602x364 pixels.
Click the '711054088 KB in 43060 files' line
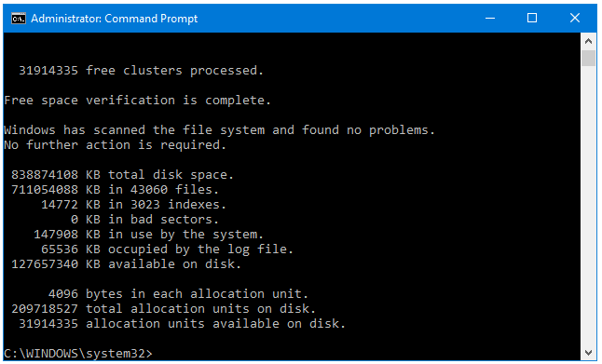pos(116,190)
